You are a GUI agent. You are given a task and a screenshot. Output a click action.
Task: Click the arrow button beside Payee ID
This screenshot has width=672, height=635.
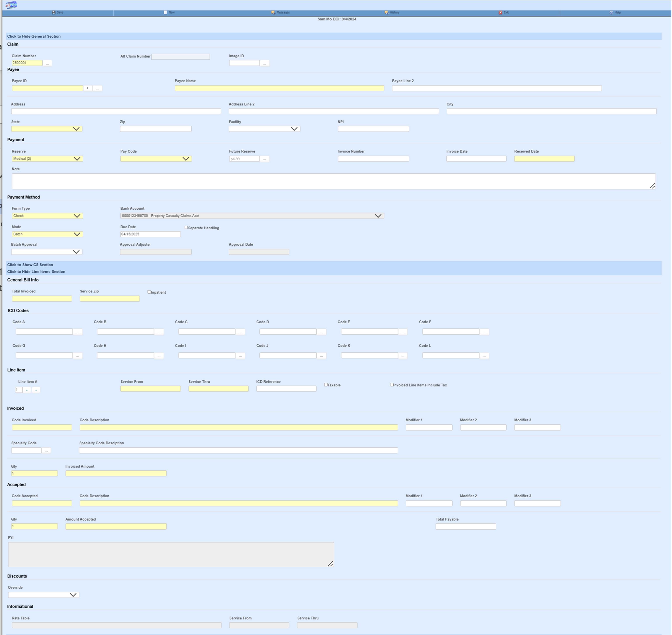click(88, 88)
